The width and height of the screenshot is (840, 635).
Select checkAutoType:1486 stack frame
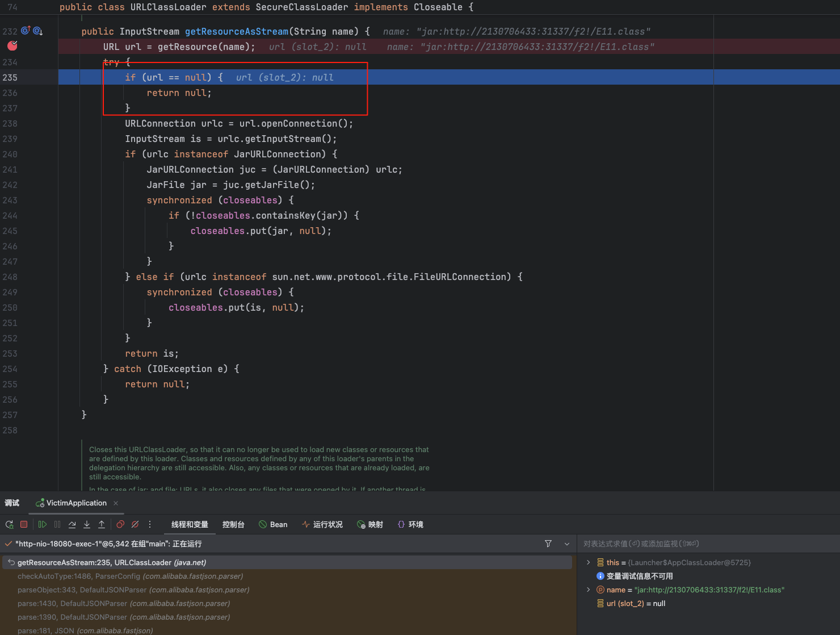(x=287, y=576)
